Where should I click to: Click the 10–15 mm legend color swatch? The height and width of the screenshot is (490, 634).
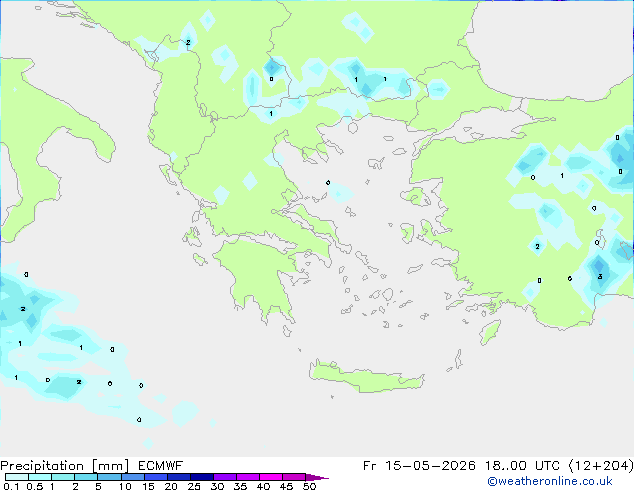(x=132, y=477)
